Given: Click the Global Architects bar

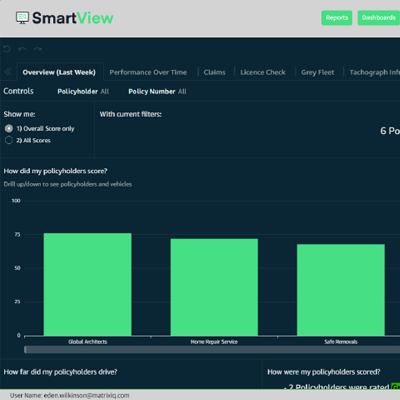Looking at the screenshot, I should 88,284.
